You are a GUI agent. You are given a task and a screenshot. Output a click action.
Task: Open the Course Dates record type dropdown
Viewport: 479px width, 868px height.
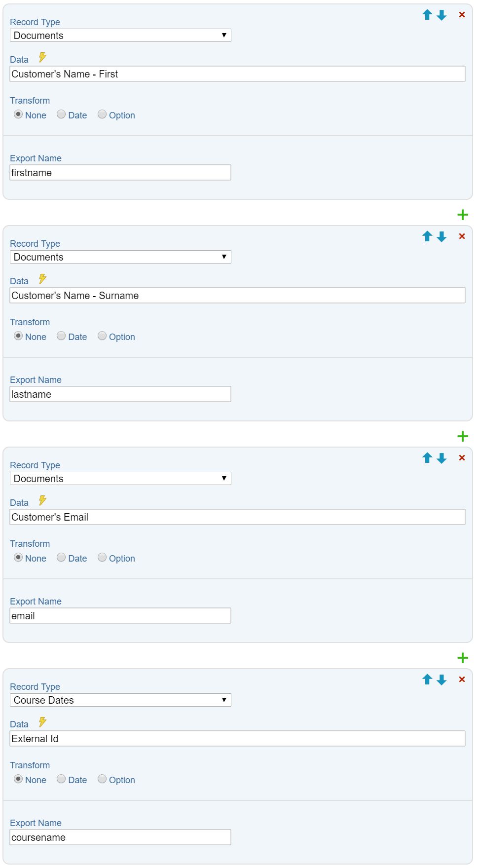[x=120, y=700]
